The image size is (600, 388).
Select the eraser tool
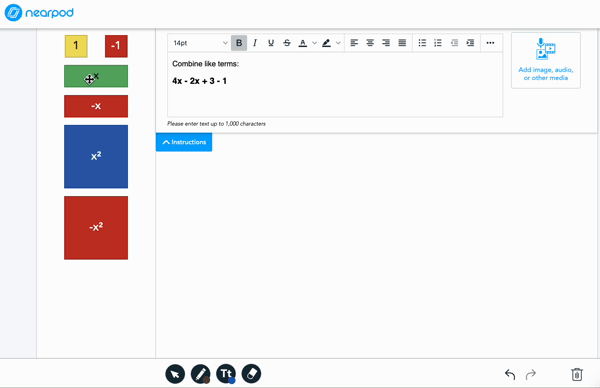(251, 374)
